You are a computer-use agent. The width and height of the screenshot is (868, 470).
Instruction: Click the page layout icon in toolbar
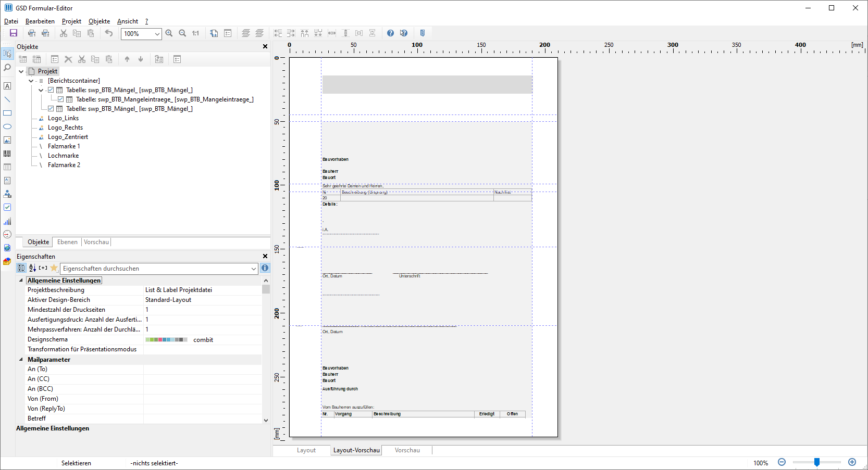click(214, 33)
